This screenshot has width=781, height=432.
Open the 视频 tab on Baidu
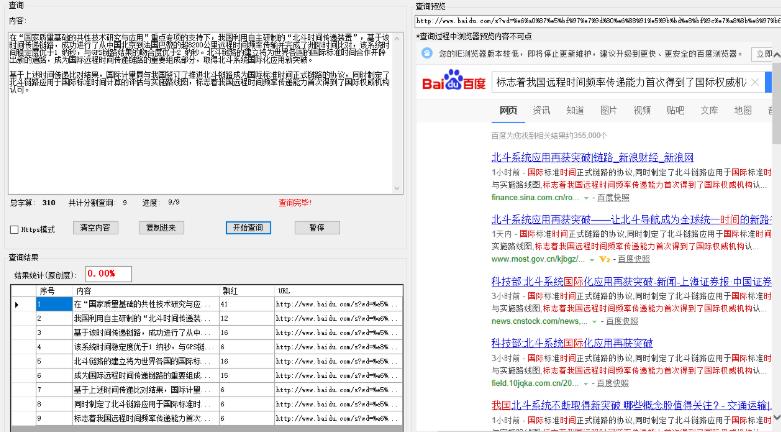tap(642, 110)
